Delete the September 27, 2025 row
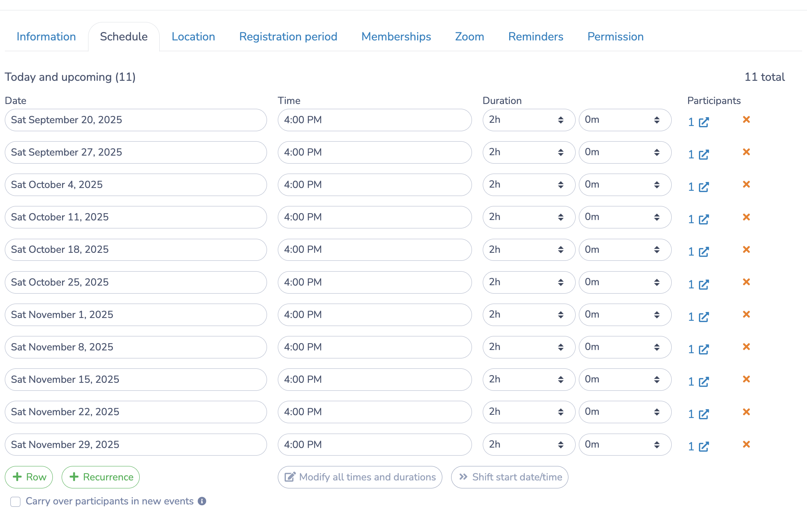 point(746,152)
